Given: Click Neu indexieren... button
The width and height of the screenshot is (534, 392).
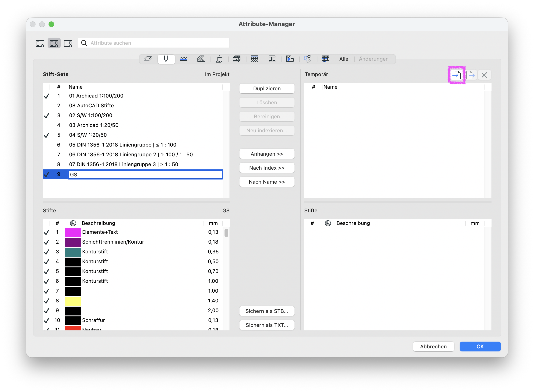Looking at the screenshot, I should (267, 130).
